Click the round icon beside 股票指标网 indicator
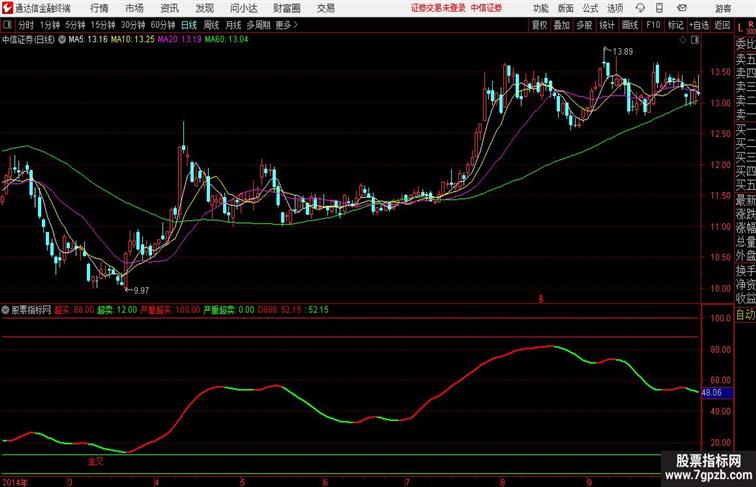The height and width of the screenshot is (487, 756). point(5,310)
